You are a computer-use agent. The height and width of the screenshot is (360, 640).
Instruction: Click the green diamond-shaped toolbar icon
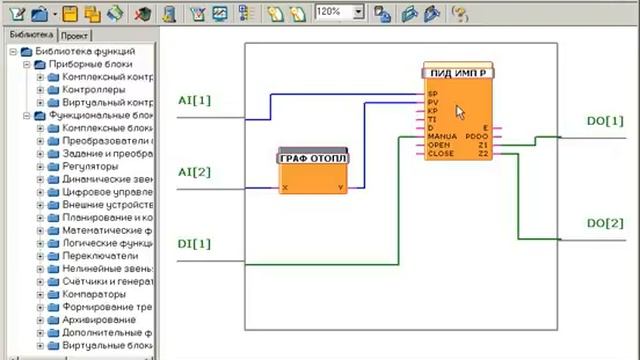[116, 14]
